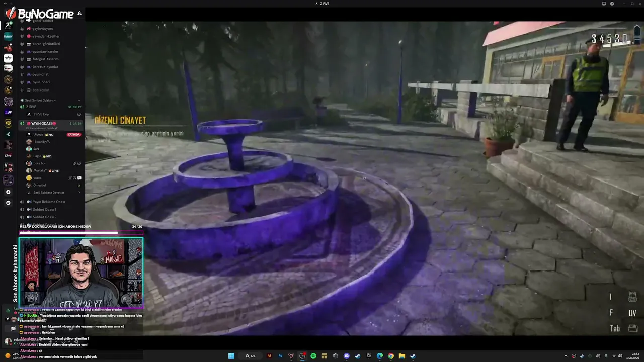This screenshot has height=362, width=644.
Task: Open Epic Games Launcher from the taskbar
Action: [368, 356]
